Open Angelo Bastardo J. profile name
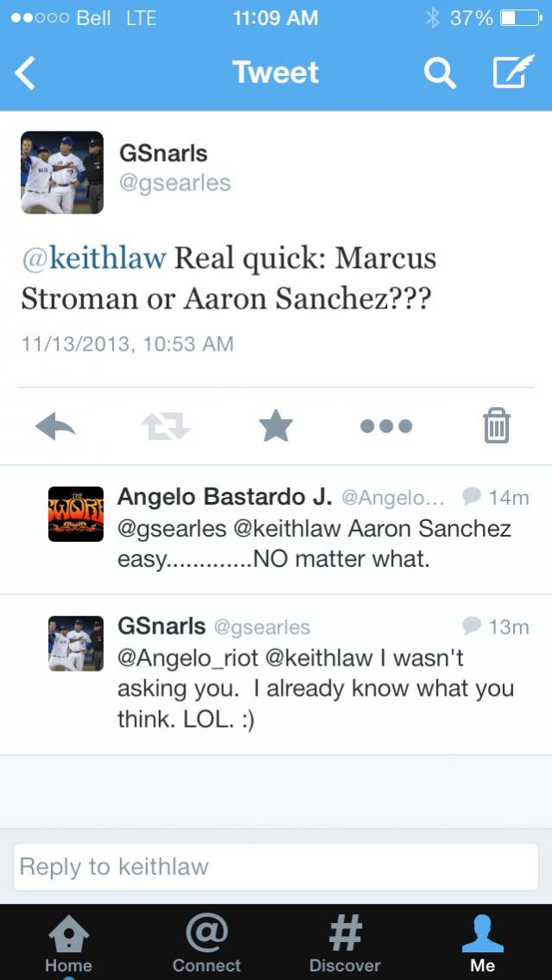This screenshot has width=552, height=980. click(x=225, y=496)
